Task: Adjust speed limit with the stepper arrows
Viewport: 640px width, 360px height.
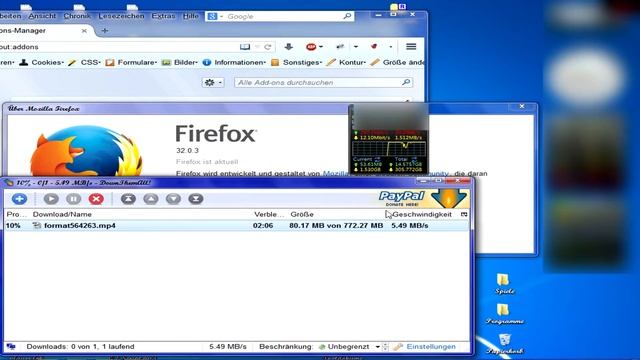Action: pyautogui.click(x=385, y=347)
